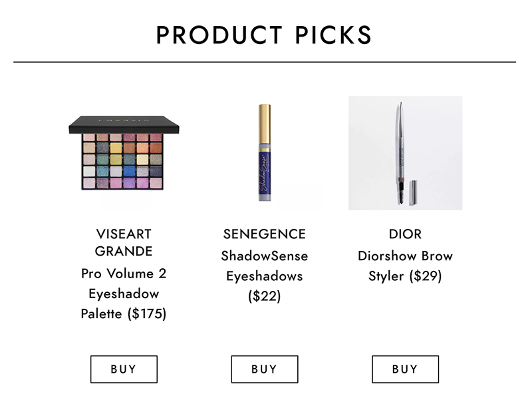Open the VISEART GRANDE brand link

[x=124, y=242]
